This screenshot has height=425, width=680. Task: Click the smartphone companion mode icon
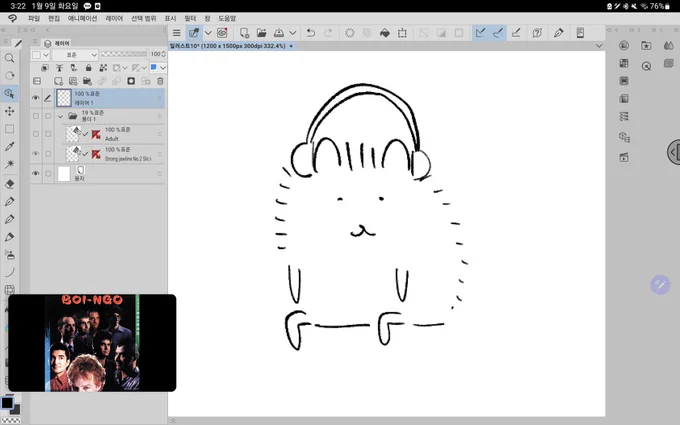point(580,33)
